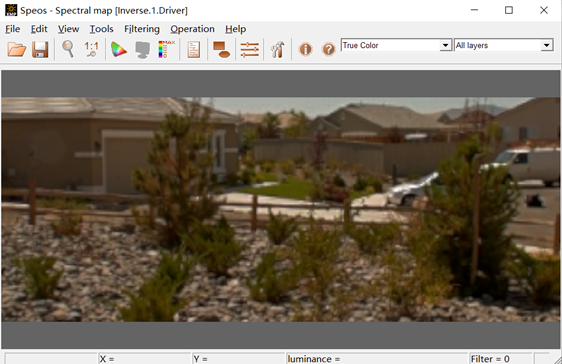Click the Y = status bar field

[x=238, y=359]
